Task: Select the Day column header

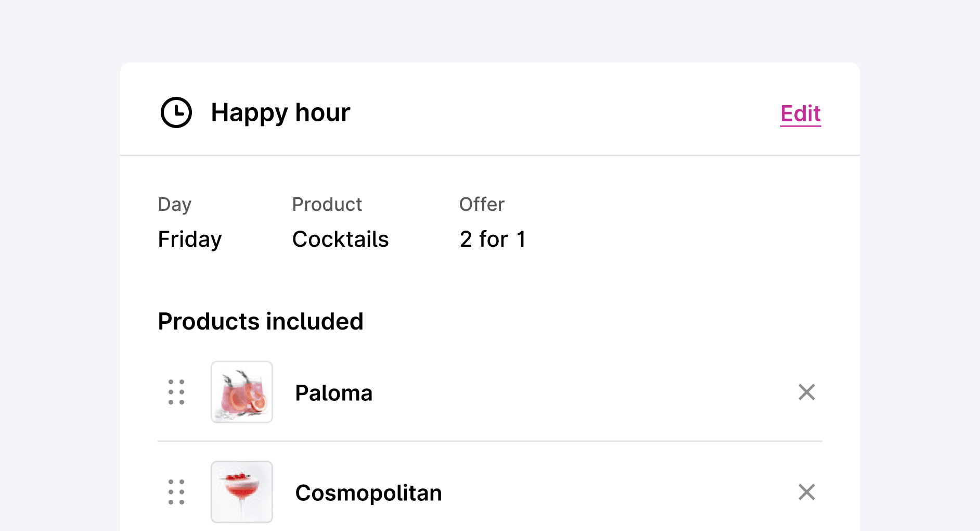Action: [x=174, y=204]
